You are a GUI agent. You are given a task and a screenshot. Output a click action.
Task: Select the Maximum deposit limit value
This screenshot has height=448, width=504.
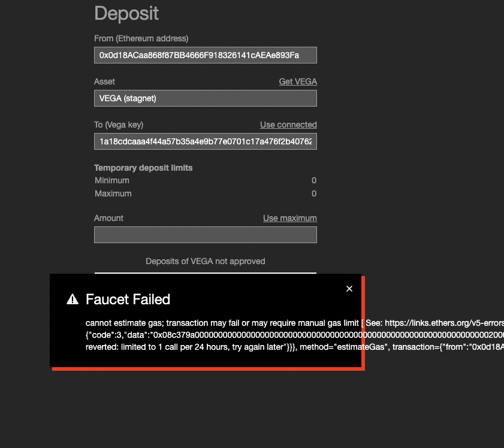coord(313,193)
